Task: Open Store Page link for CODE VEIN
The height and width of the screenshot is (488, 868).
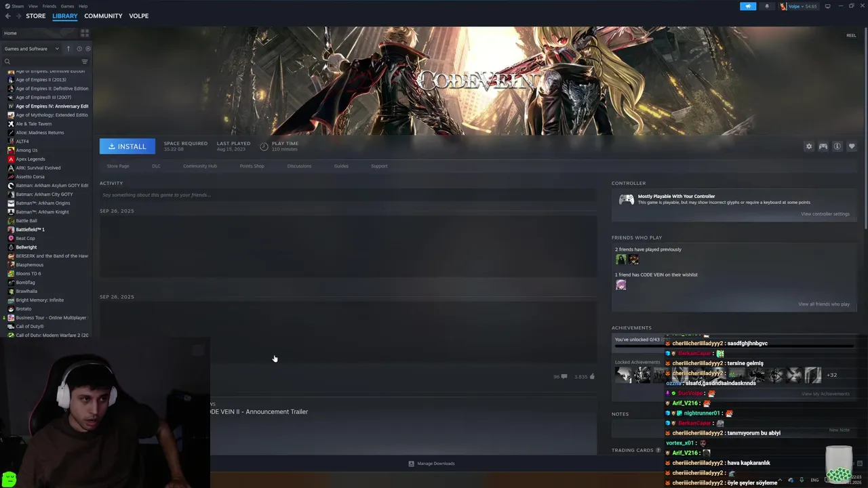Action: 118,166
